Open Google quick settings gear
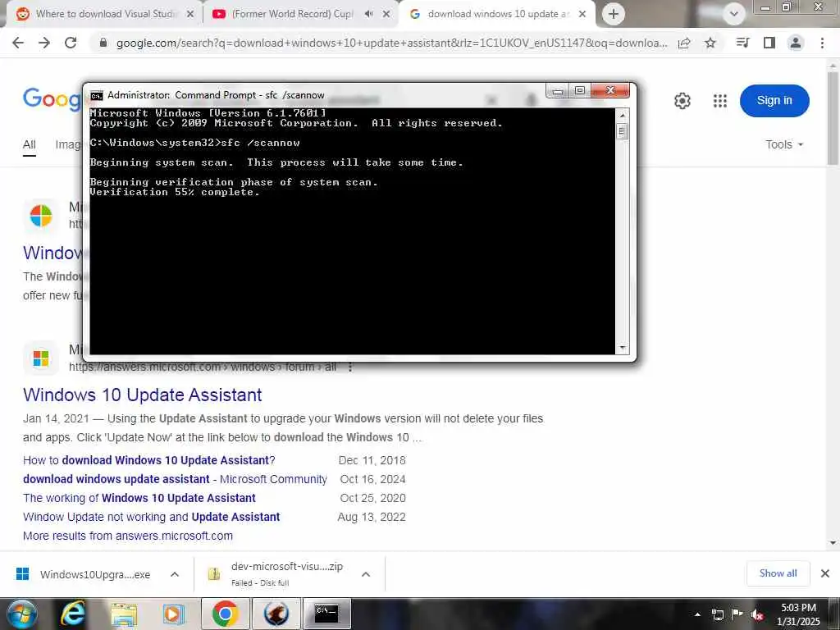The image size is (840, 630). point(682,101)
